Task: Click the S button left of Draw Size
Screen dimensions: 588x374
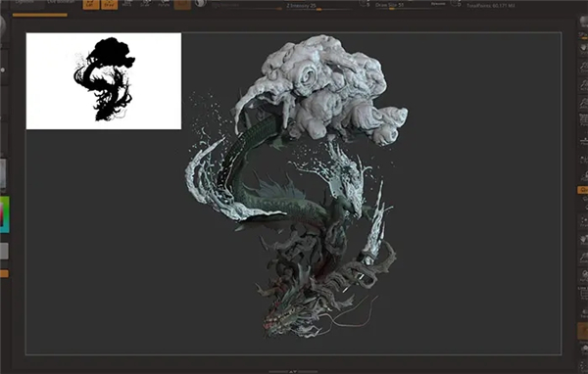Action: tap(365, 4)
